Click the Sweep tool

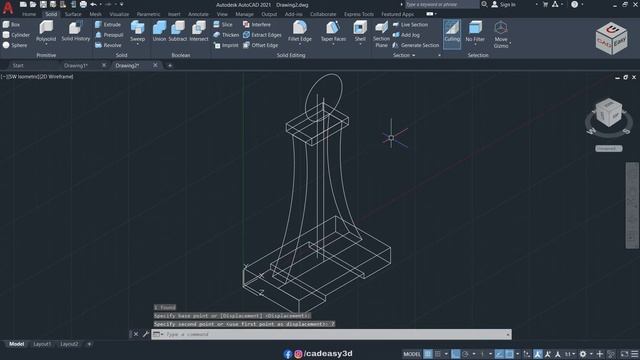(x=138, y=30)
